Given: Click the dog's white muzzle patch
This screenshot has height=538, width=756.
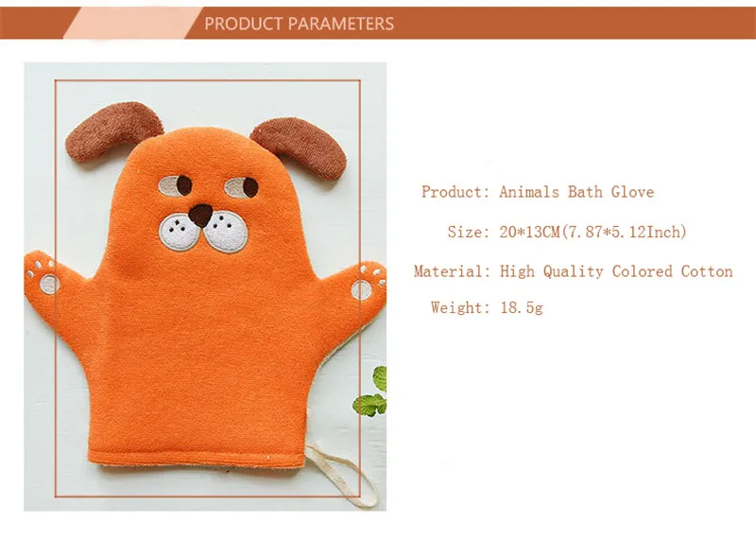Looking at the screenshot, I should pos(203,232).
